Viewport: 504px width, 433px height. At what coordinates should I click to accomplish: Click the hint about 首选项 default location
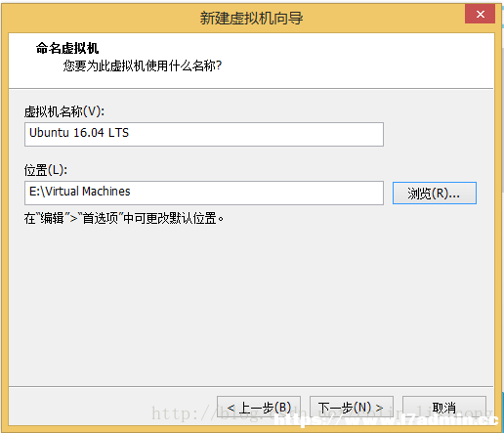pos(124,218)
